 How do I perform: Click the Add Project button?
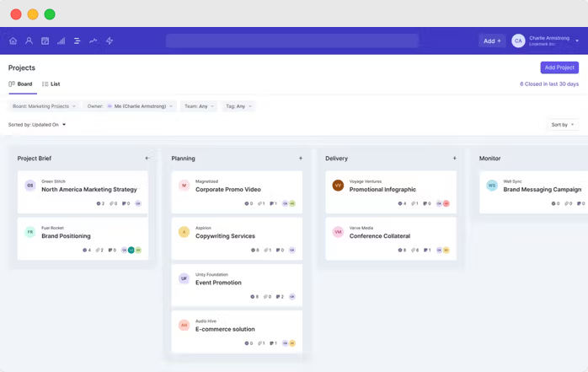click(x=559, y=67)
